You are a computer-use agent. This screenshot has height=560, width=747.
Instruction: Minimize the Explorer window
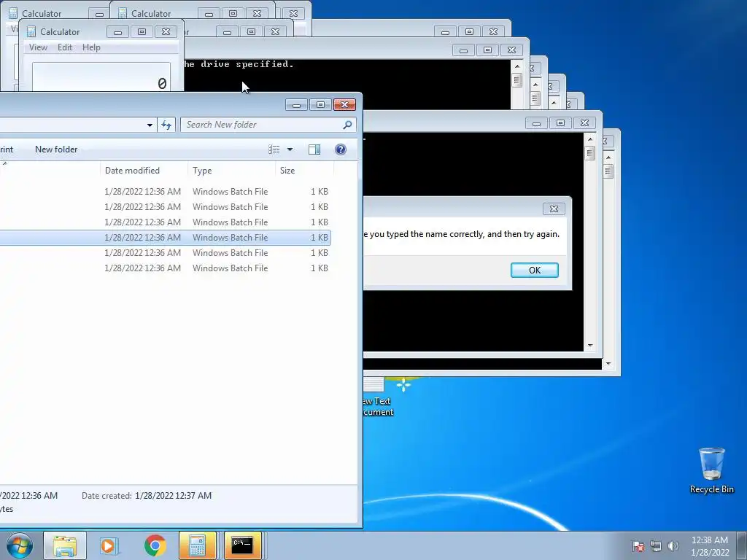click(296, 104)
